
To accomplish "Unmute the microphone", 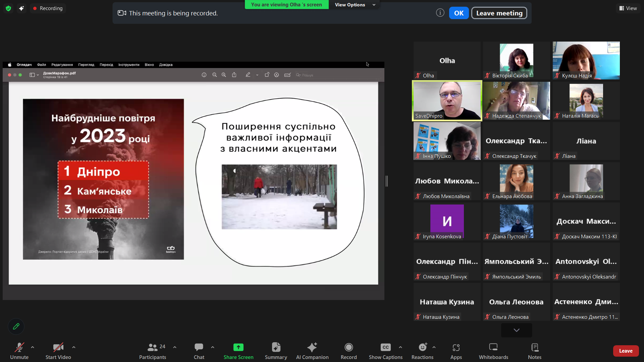I will click(x=19, y=351).
